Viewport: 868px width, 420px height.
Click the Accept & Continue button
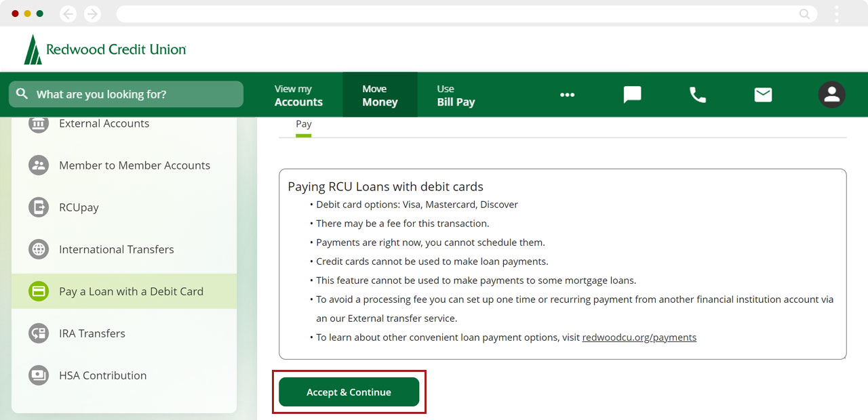[x=349, y=392]
